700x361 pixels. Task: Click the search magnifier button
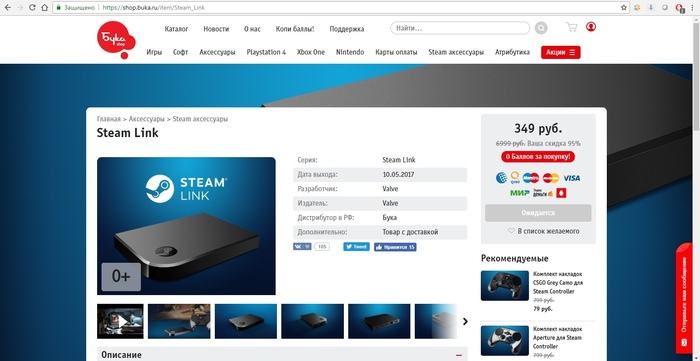[541, 29]
